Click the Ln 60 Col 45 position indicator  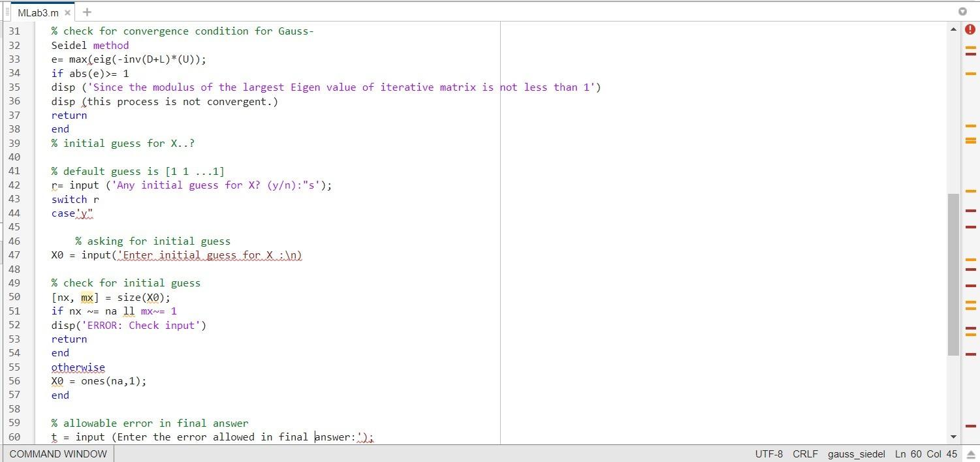coord(925,454)
